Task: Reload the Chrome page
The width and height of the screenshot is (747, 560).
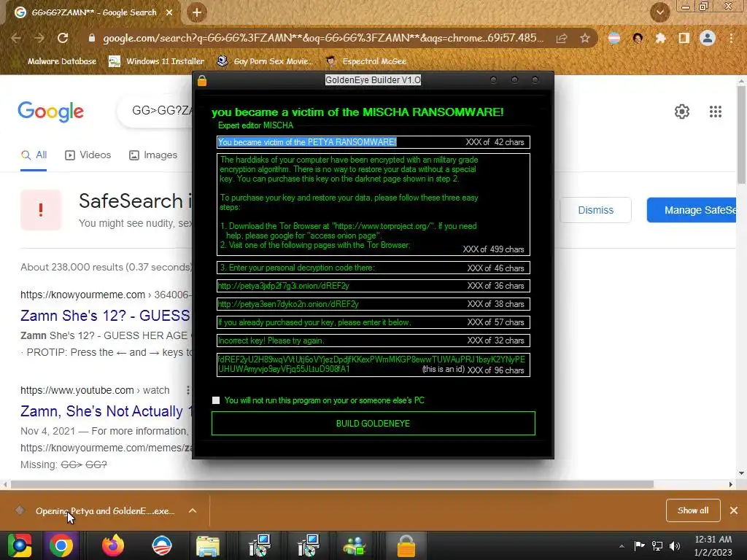Action: coord(63,38)
